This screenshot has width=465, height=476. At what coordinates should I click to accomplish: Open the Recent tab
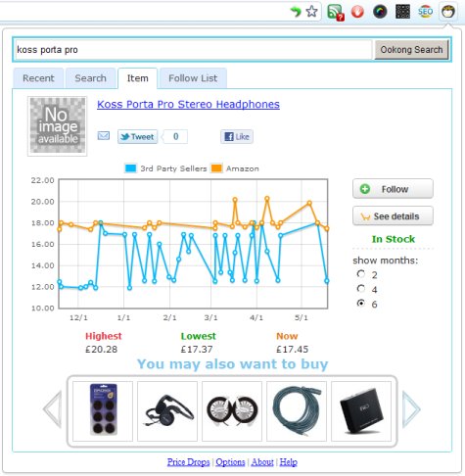coord(38,78)
